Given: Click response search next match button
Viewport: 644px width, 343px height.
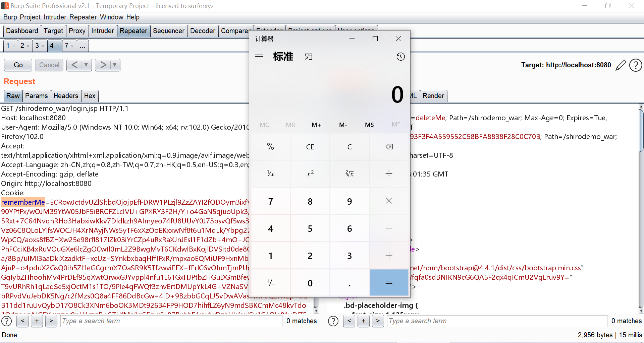Looking at the screenshot, I should [378, 321].
